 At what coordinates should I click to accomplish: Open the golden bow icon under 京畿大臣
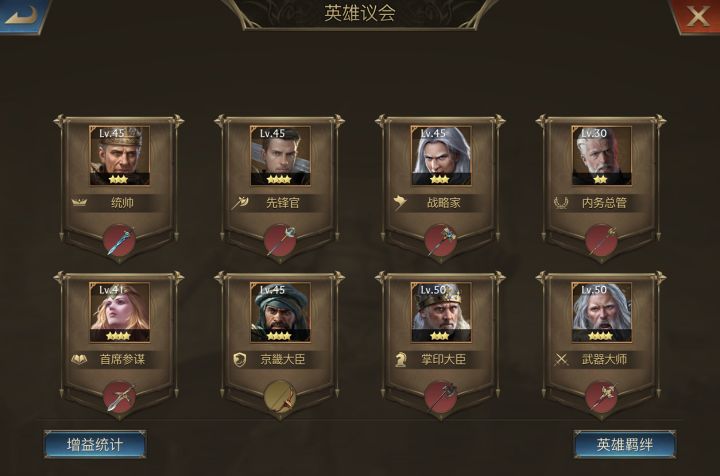point(280,397)
